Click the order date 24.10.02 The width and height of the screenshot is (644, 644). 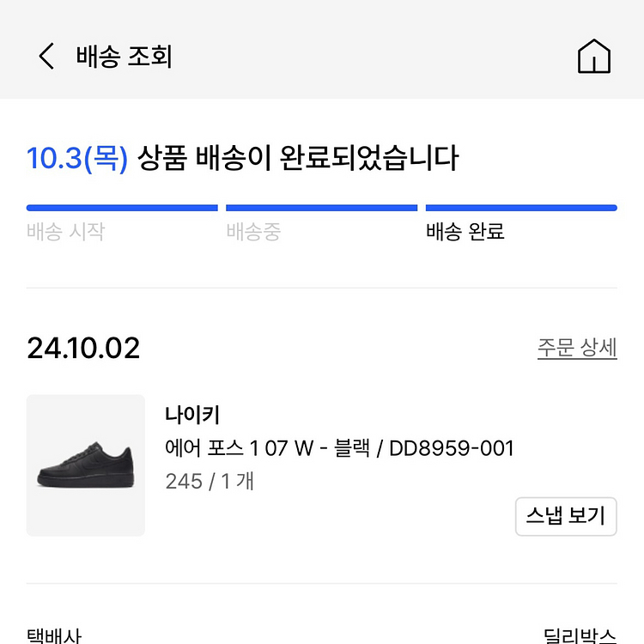pyautogui.click(x=83, y=348)
